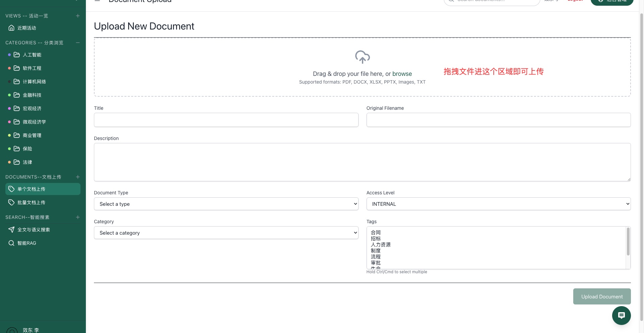Open the 人工智能 category folder

coord(43,55)
